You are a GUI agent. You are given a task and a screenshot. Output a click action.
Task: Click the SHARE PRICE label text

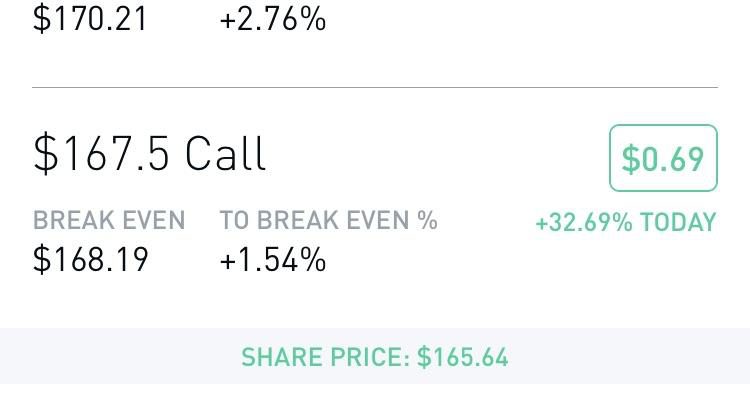click(326, 357)
